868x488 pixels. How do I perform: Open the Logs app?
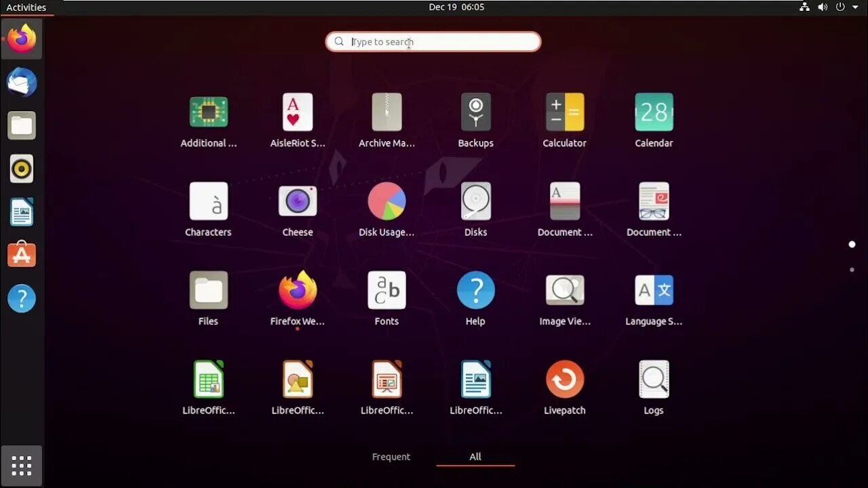654,379
